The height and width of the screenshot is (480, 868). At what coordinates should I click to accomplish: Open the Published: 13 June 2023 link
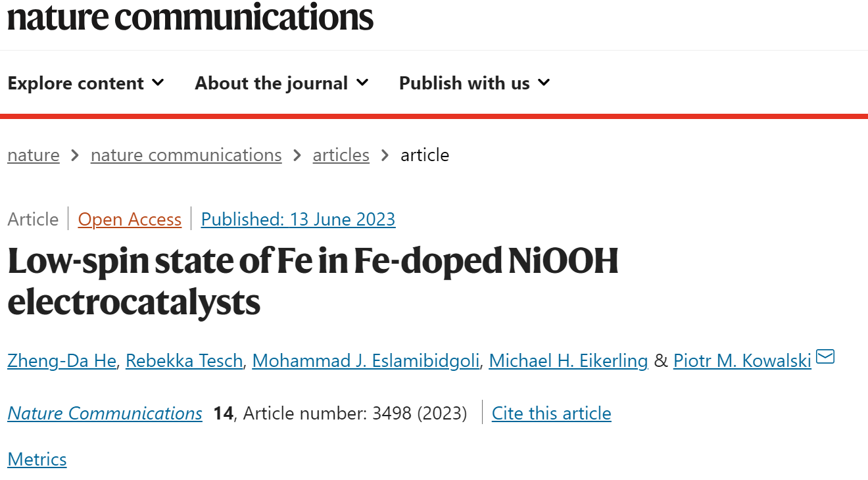(x=298, y=219)
